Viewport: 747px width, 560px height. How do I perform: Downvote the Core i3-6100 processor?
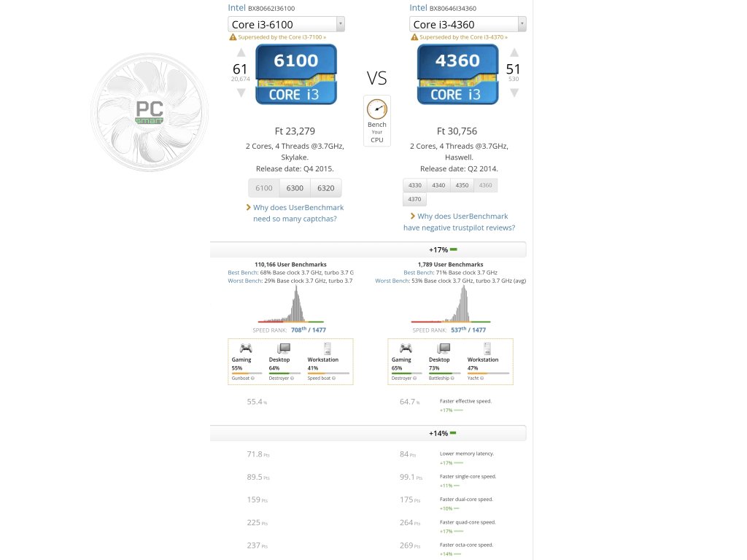coord(241,93)
